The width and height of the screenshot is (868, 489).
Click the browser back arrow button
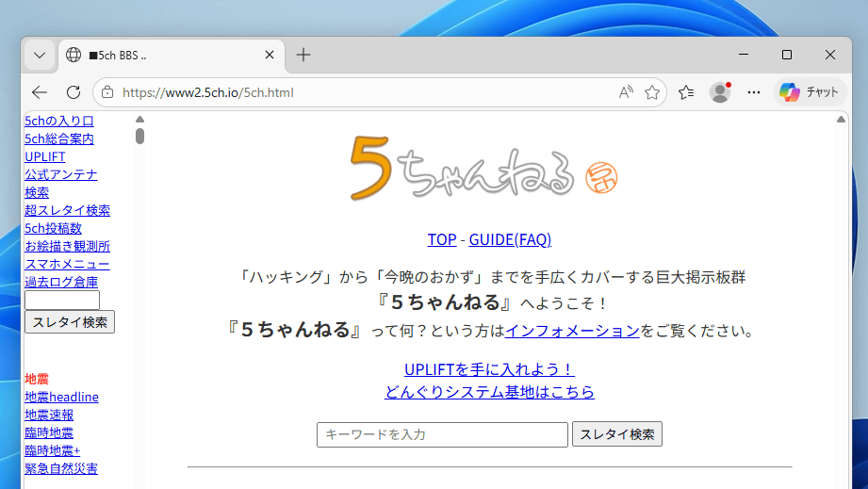(x=40, y=92)
